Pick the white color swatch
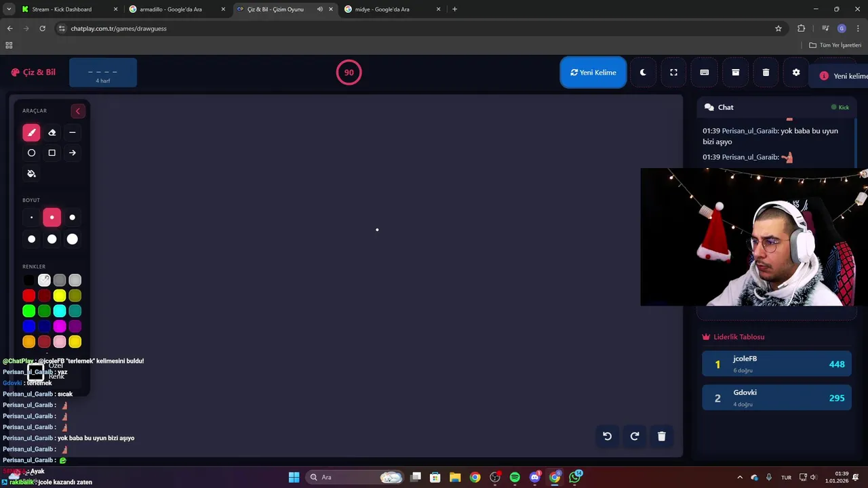868x488 pixels. (x=44, y=280)
